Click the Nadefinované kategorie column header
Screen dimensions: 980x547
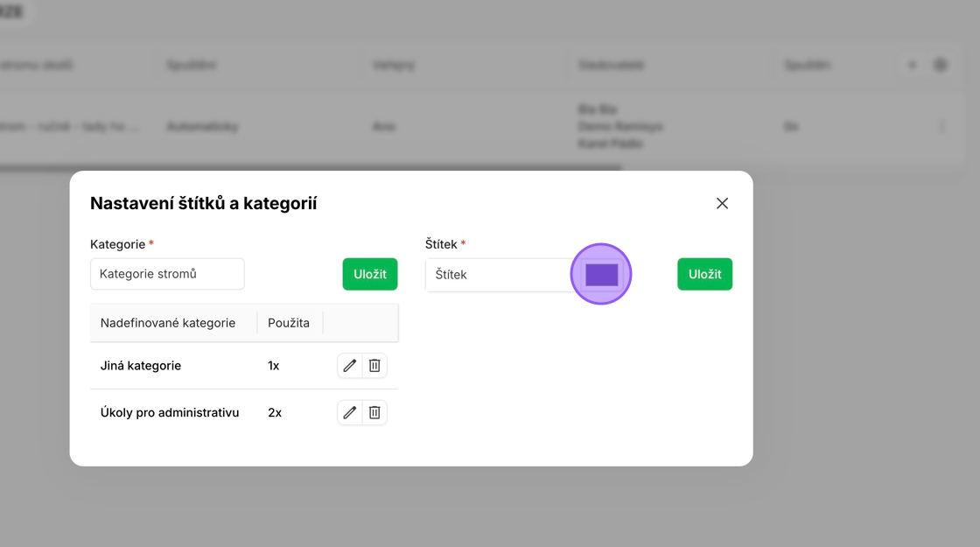(x=168, y=323)
